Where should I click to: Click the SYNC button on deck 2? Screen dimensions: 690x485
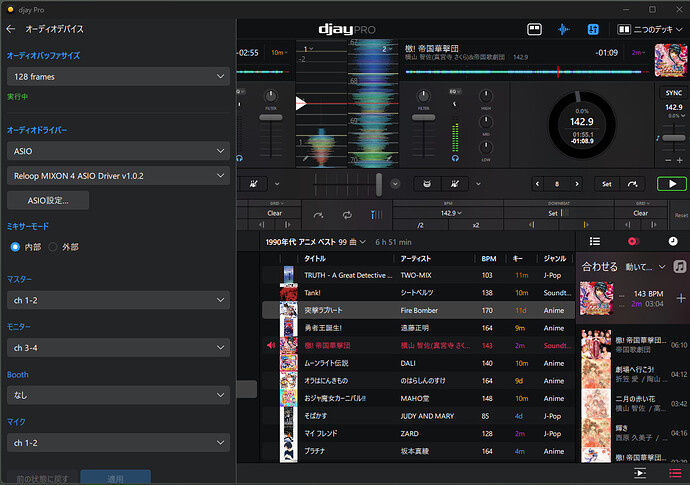[x=673, y=93]
